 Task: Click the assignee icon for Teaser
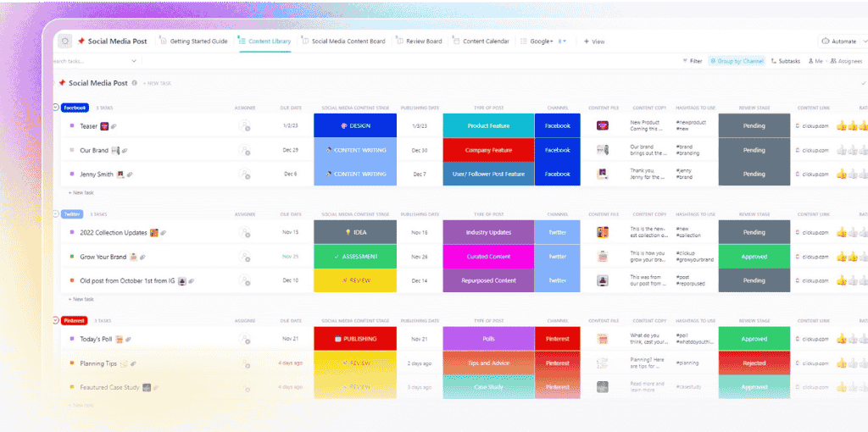pos(245,126)
